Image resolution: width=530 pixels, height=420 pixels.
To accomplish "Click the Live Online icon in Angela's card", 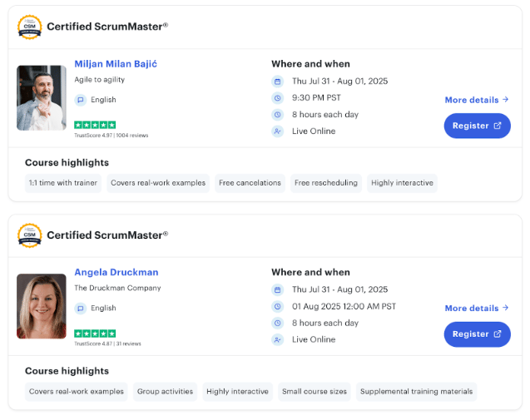I will [x=278, y=339].
